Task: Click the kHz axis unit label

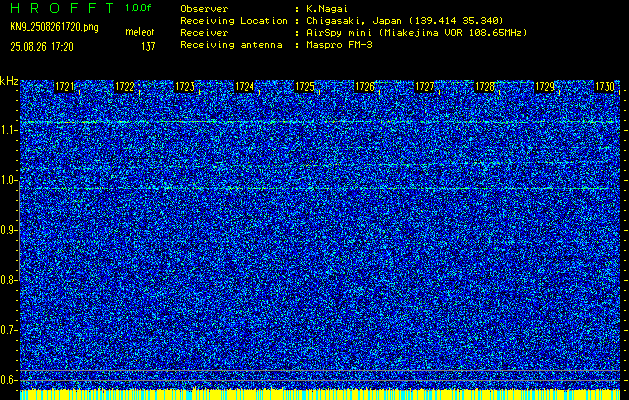Action: point(9,81)
